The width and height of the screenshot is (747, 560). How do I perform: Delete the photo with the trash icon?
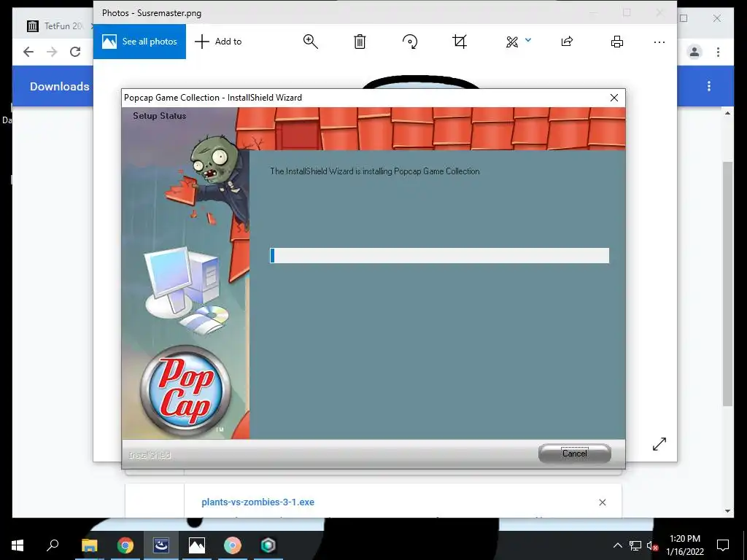click(360, 42)
